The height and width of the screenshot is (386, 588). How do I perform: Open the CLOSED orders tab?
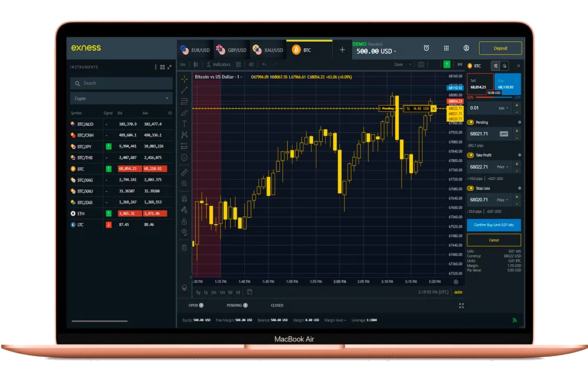pyautogui.click(x=277, y=306)
